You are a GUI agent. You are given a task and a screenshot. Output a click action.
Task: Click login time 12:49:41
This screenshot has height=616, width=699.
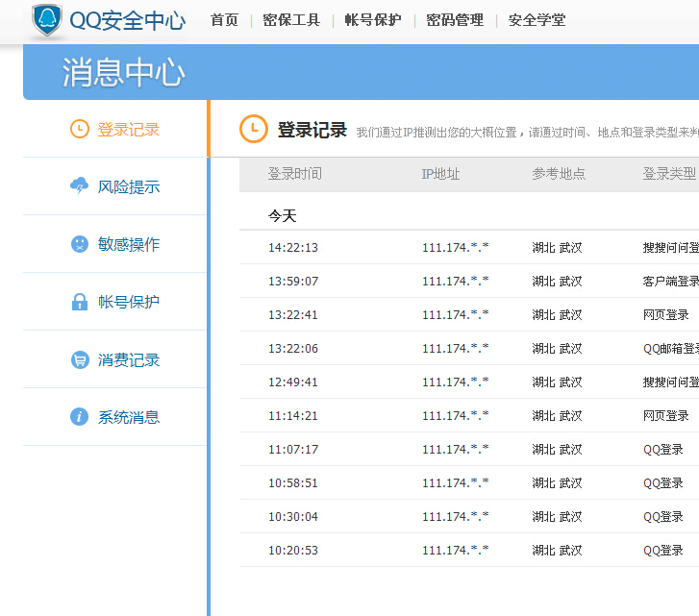pyautogui.click(x=293, y=382)
